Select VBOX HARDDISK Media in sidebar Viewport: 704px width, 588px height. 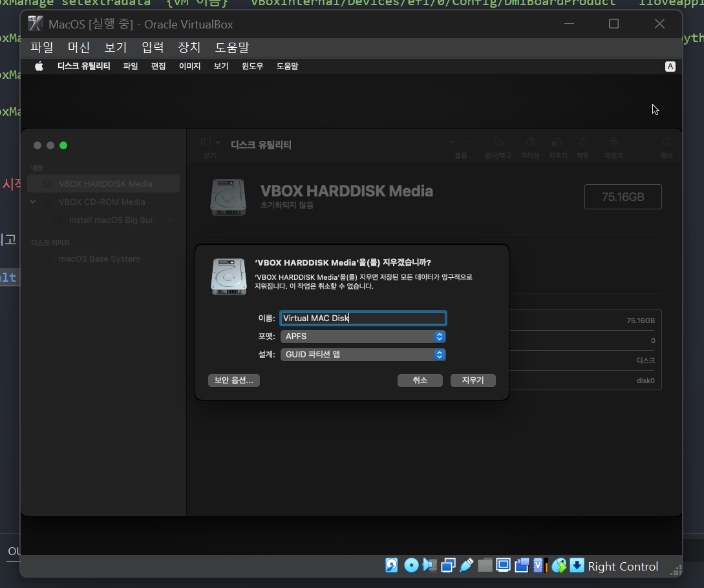(x=103, y=184)
